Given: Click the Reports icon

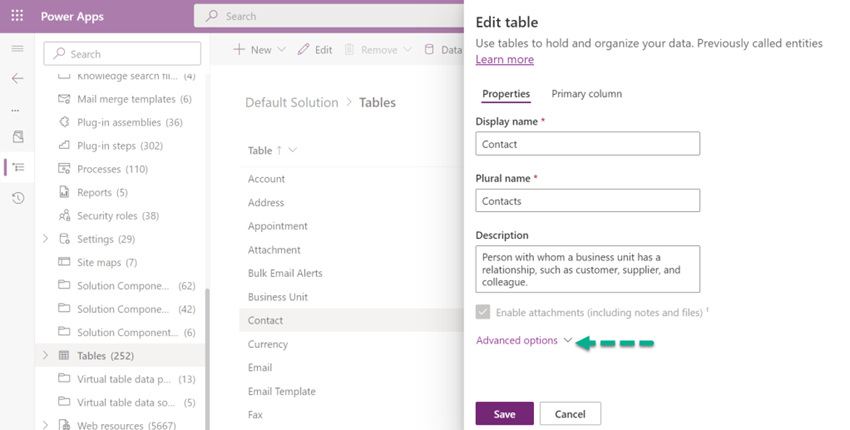Looking at the screenshot, I should point(64,192).
